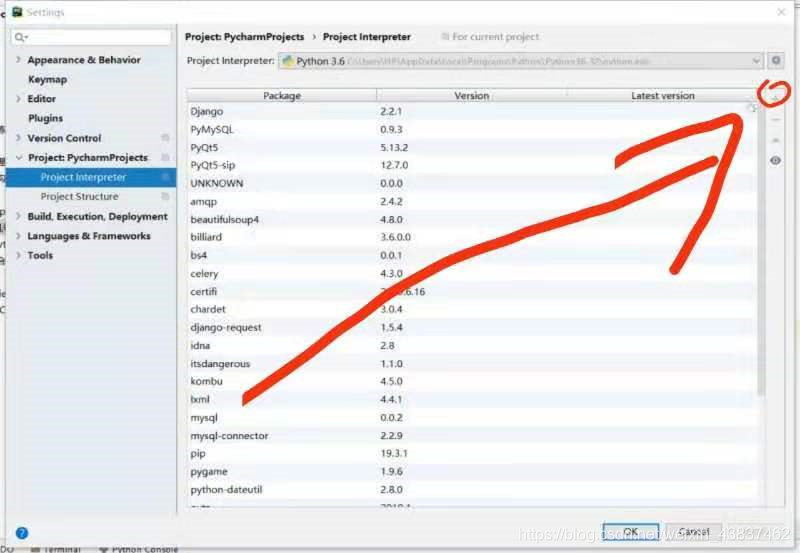Viewport: 800px width, 553px height.
Task: Click the For current project indicator
Action: 490,37
